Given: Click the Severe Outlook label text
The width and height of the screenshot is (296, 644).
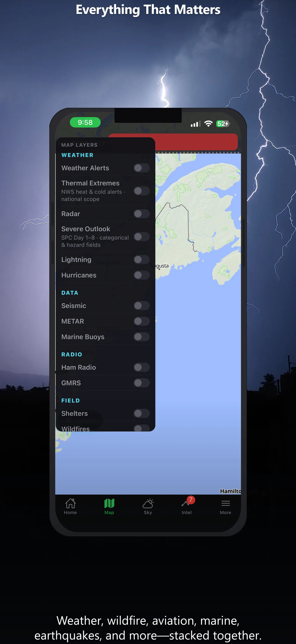Looking at the screenshot, I should [86, 229].
